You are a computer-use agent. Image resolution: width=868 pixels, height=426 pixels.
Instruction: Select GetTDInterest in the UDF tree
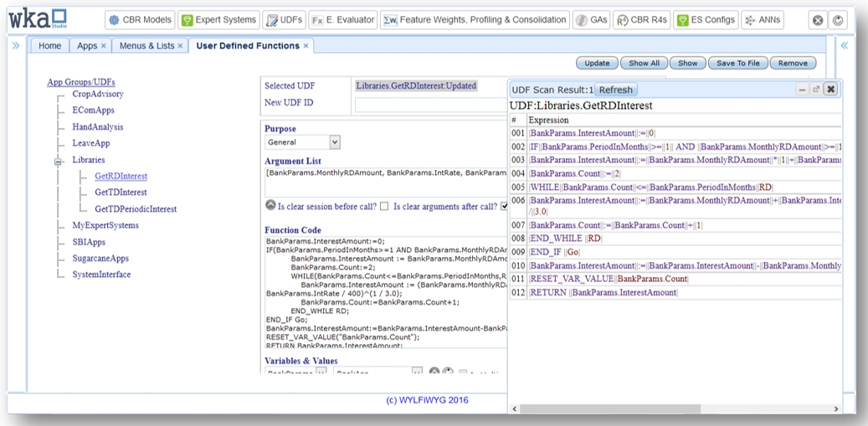(121, 192)
